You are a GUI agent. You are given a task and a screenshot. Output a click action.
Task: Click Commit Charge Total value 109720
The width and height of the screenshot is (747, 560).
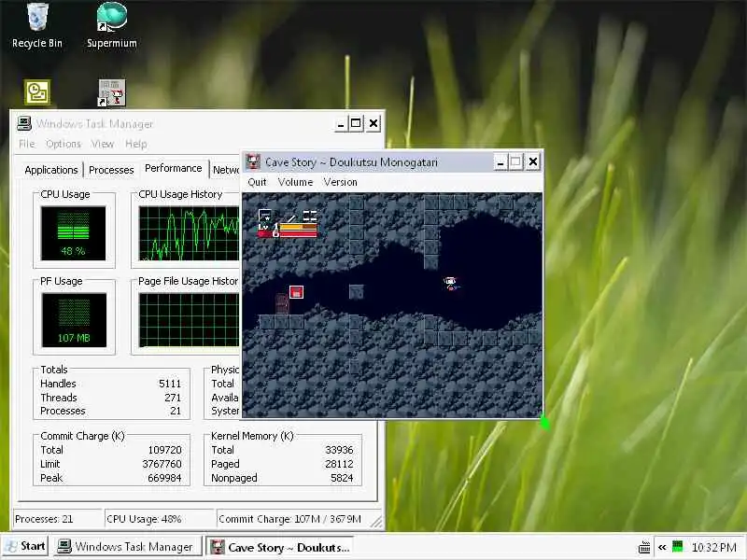tap(164, 450)
